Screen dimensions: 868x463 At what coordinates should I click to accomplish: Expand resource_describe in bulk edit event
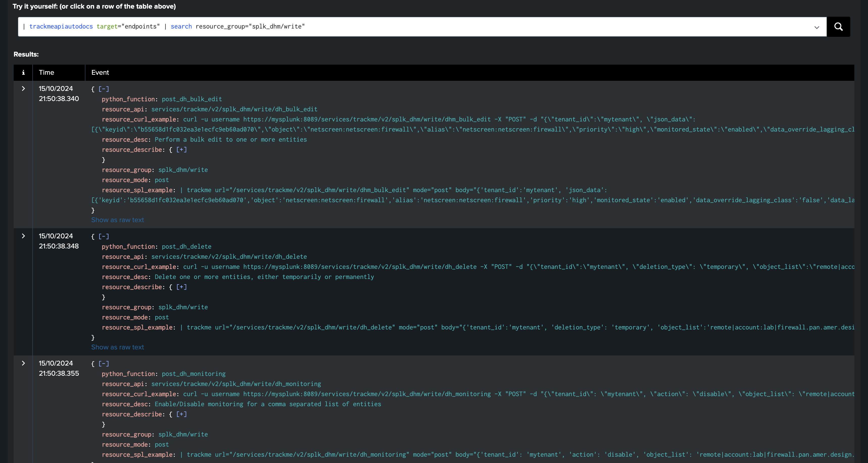coord(181,150)
